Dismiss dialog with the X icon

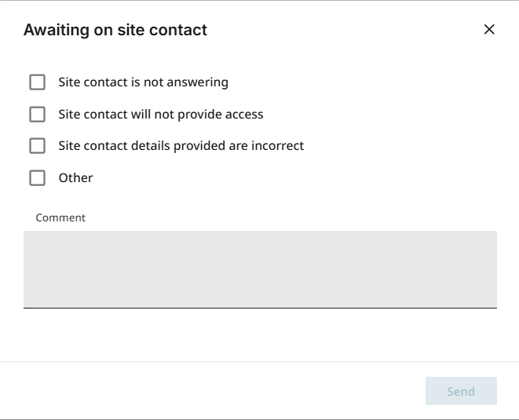click(489, 30)
